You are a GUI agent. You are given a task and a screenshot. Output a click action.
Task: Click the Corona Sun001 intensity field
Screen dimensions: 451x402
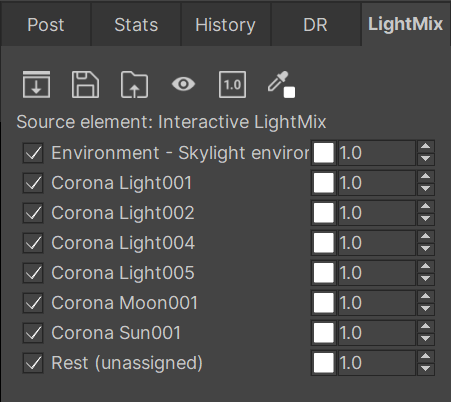[x=377, y=333]
